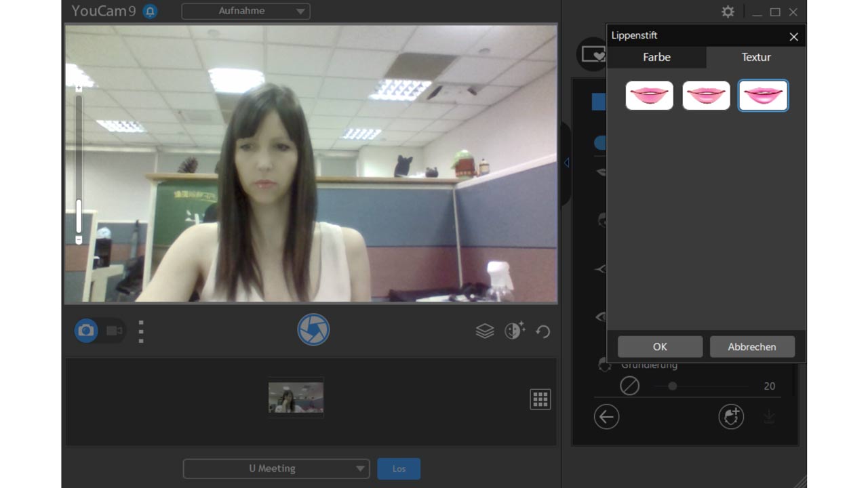Image resolution: width=868 pixels, height=488 pixels.
Task: Open the layers effects icon
Action: click(484, 331)
